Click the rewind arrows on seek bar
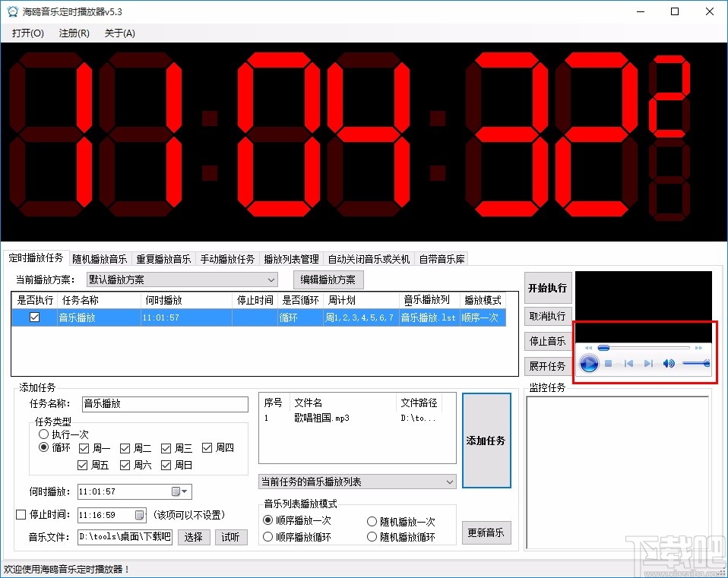The image size is (728, 578). [x=588, y=347]
